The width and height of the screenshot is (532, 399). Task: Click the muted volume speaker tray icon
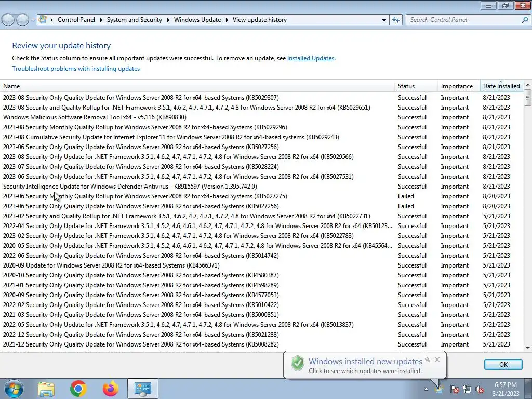point(480,389)
